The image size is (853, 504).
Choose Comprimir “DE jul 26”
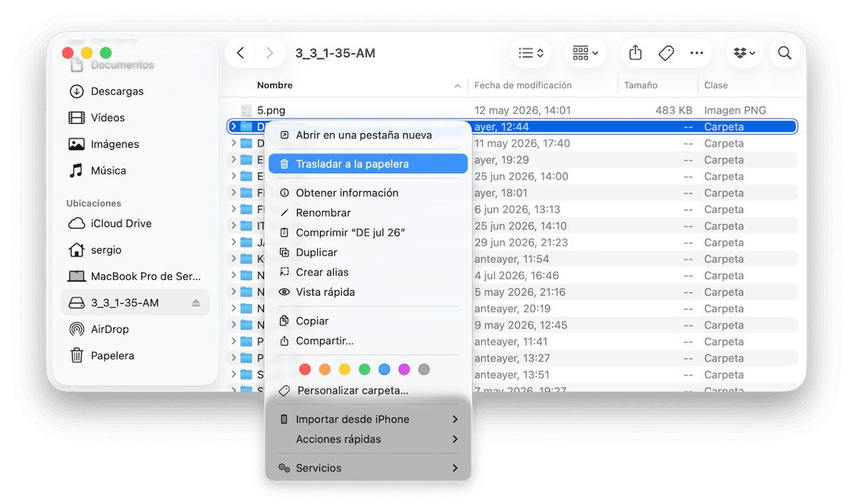pyautogui.click(x=368, y=233)
